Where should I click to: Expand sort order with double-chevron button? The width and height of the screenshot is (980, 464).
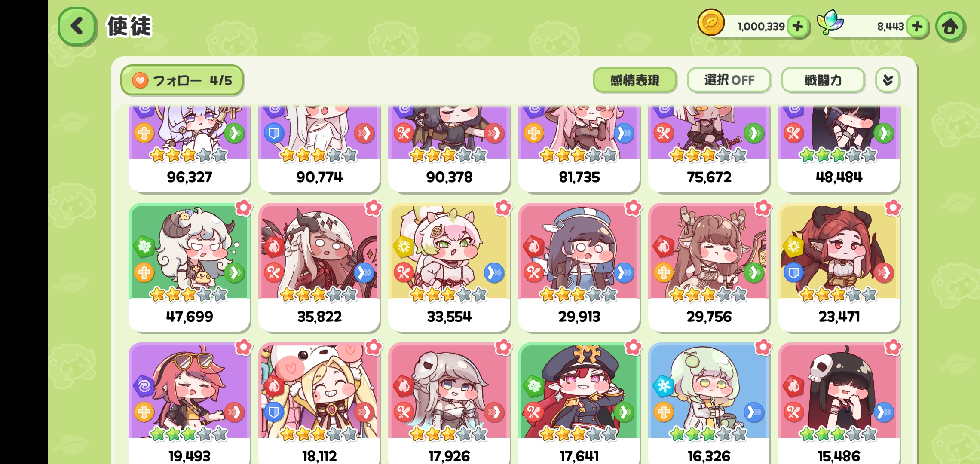coord(888,80)
